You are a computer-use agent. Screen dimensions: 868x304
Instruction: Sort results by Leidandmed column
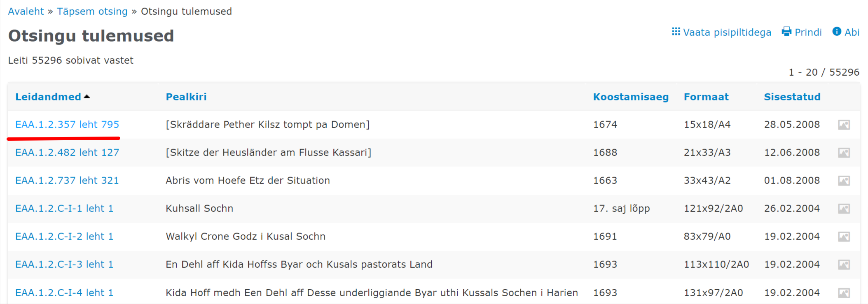tap(48, 97)
